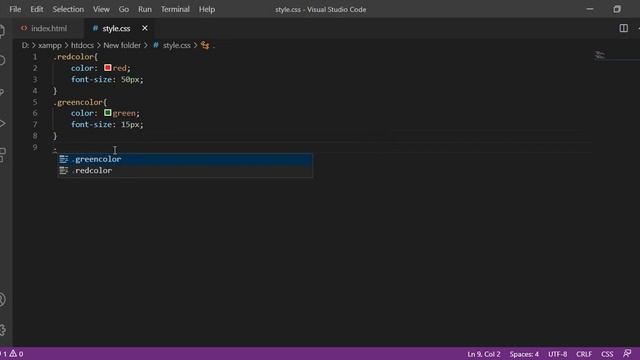Image resolution: width=640 pixels, height=360 pixels.
Task: Open the Source Control icon
Action: [x=2, y=92]
